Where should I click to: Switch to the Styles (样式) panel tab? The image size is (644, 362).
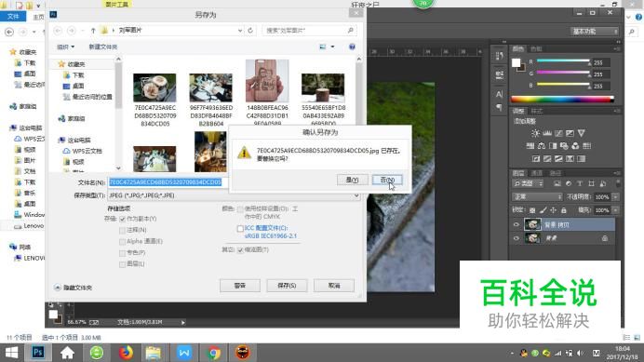536,111
